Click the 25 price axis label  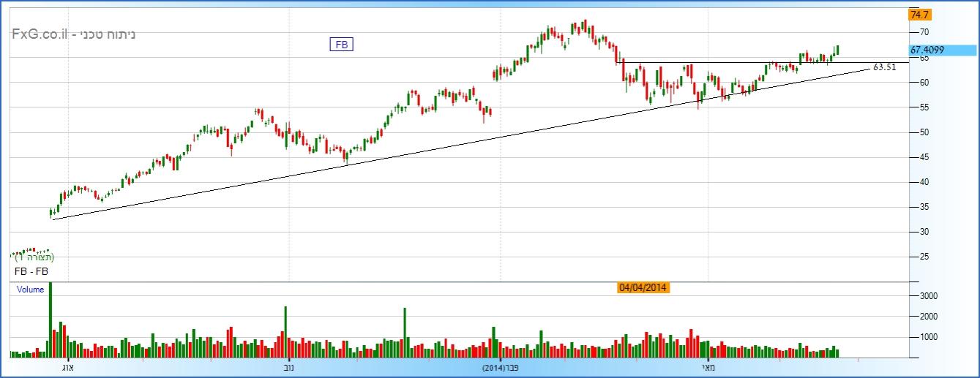coord(924,257)
